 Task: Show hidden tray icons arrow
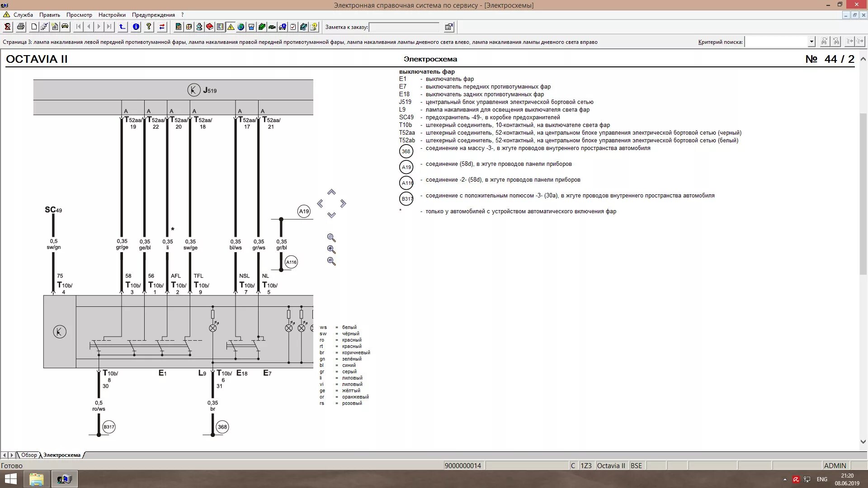pos(785,479)
